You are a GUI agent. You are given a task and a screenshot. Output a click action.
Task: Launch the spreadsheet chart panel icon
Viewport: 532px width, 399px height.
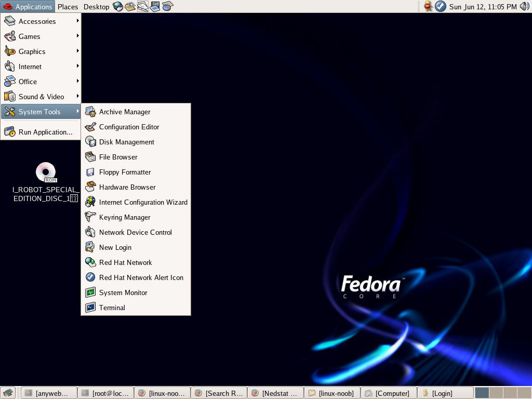[x=168, y=6]
